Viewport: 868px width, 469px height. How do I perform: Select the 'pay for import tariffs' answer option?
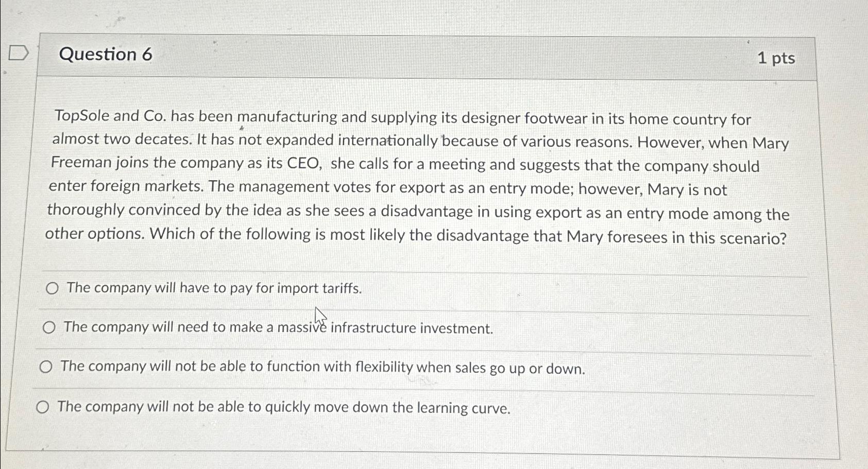coord(52,289)
